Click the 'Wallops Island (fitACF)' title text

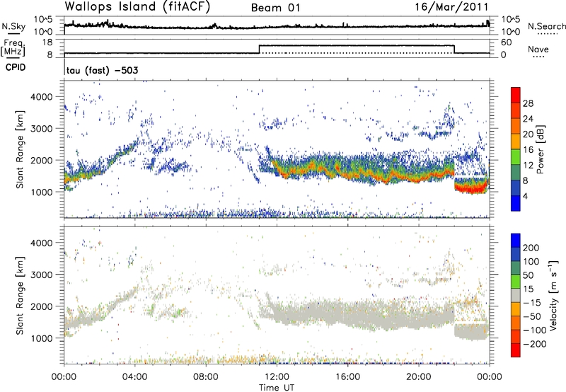(x=137, y=7)
